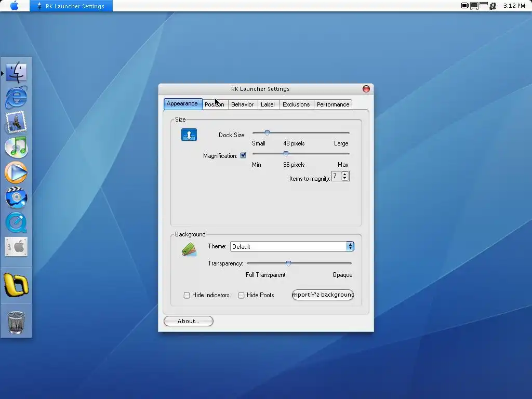Click the theme swatches icon in Background
This screenshot has width=532, height=399.
(189, 250)
